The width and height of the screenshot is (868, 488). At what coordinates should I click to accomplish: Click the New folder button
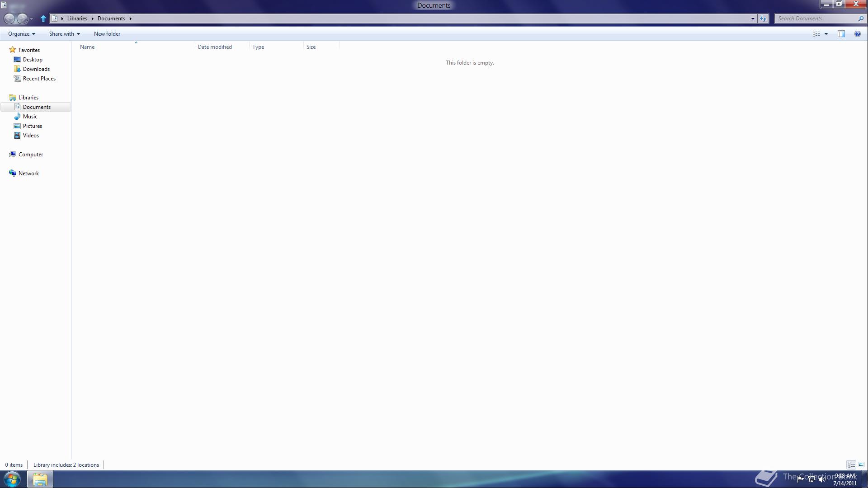[107, 34]
